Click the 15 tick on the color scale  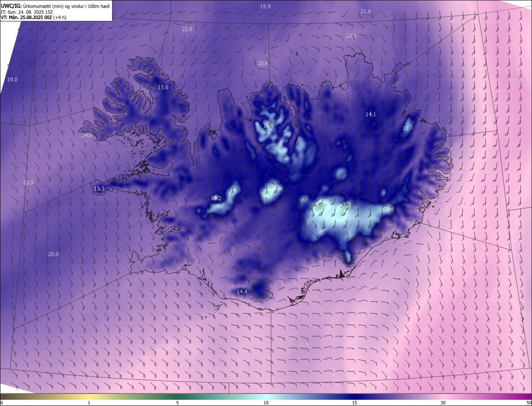click(355, 403)
